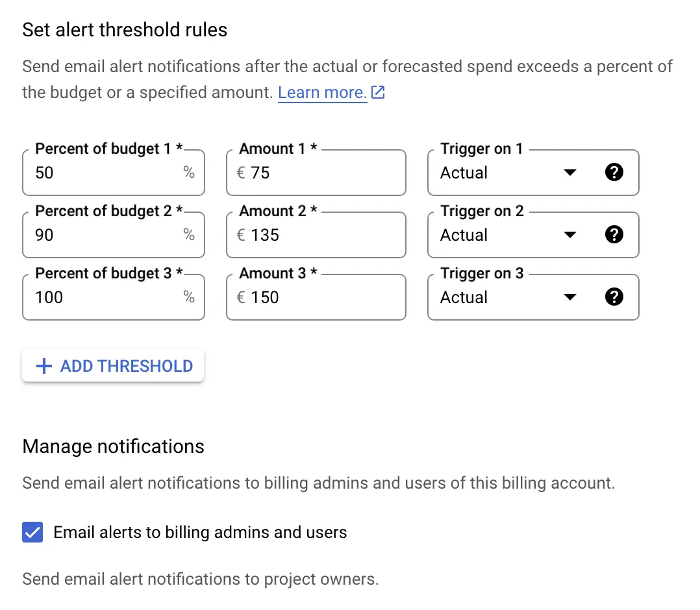Viewport: 700px width, 610px height.
Task: Click the Email alerts checkbox label text
Action: [200, 533]
